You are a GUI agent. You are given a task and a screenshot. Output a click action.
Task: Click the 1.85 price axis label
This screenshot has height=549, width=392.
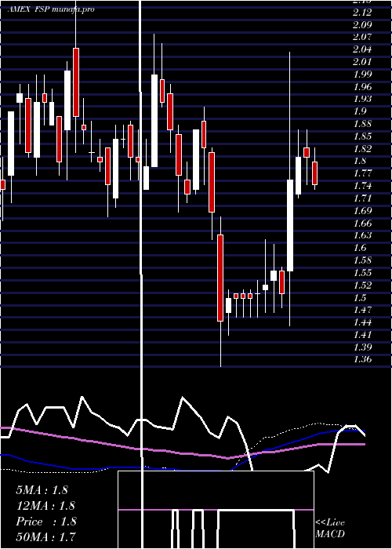point(362,136)
